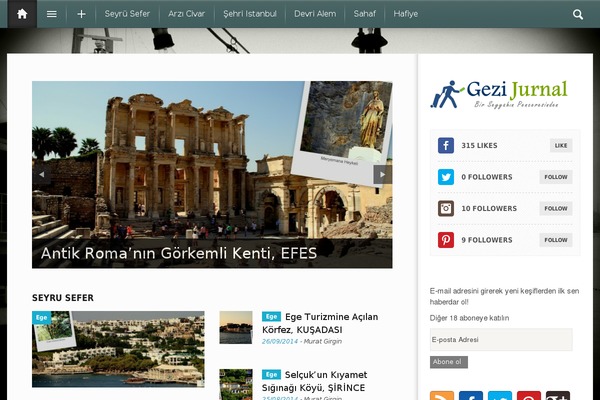Click the 26/09/2014 article date

tap(280, 341)
